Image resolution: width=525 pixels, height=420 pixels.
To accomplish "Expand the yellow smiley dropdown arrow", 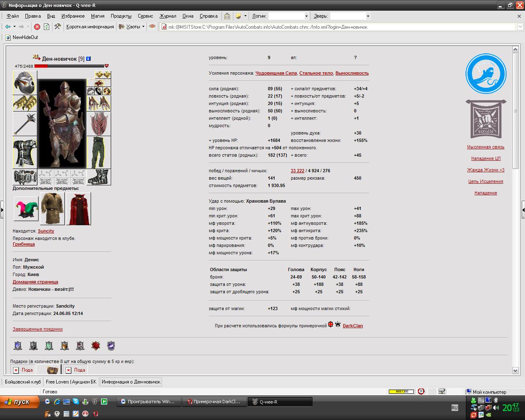I will coord(245,16).
